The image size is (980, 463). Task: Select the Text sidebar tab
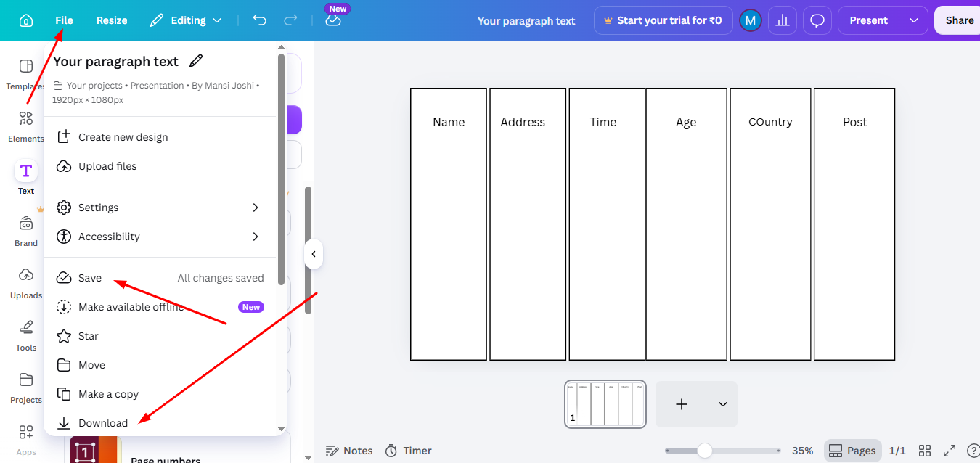[26, 179]
